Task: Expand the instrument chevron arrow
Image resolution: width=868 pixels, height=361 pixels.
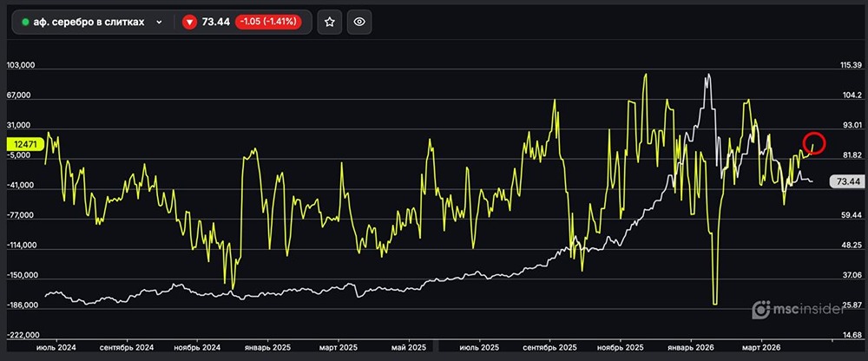Action: [159, 23]
